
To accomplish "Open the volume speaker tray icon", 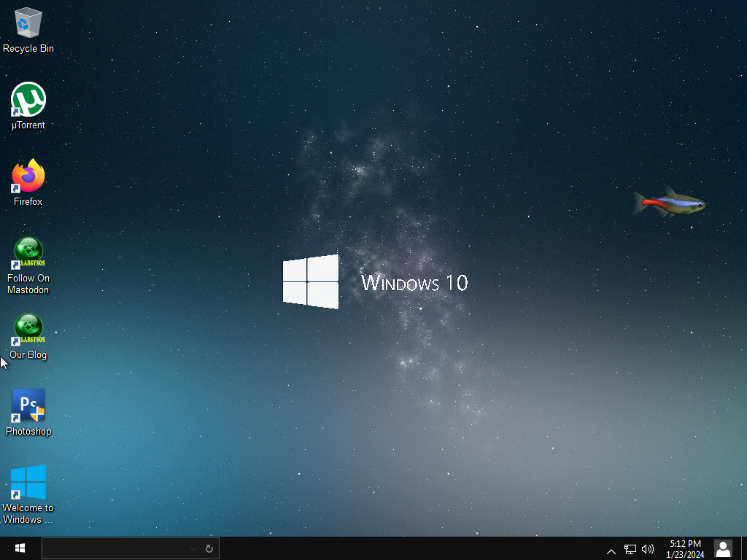I will pos(647,549).
